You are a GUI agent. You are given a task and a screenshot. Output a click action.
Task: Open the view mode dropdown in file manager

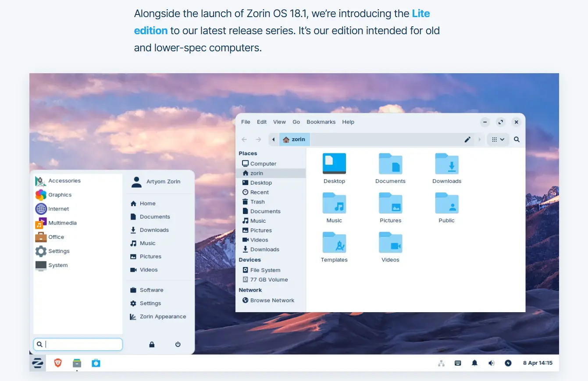point(498,139)
